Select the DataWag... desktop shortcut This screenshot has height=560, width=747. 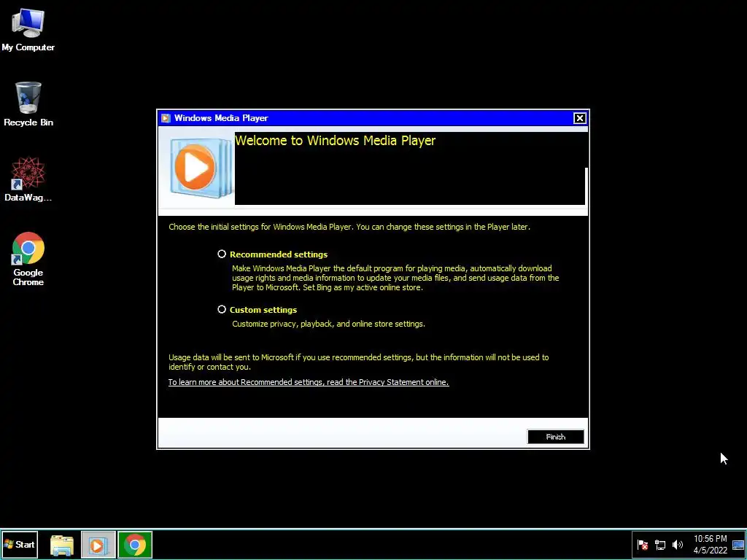28,179
